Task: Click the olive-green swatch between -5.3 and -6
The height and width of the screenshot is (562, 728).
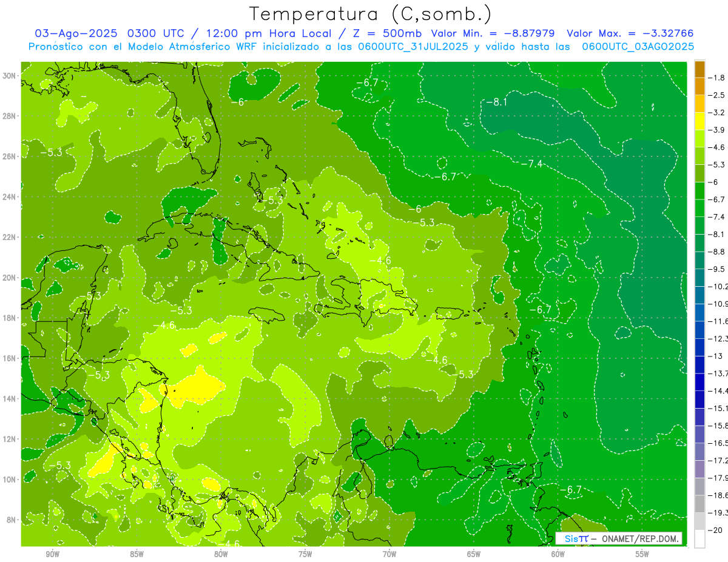Action: 699,173
